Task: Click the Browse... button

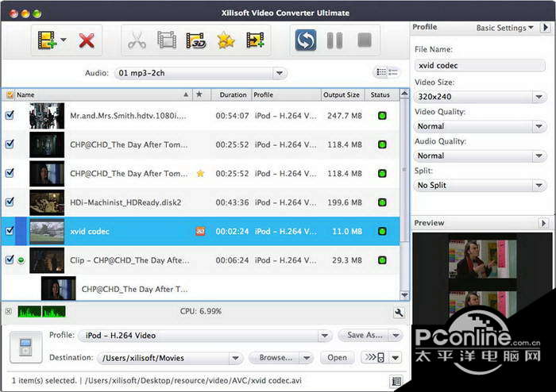Action: (x=275, y=358)
